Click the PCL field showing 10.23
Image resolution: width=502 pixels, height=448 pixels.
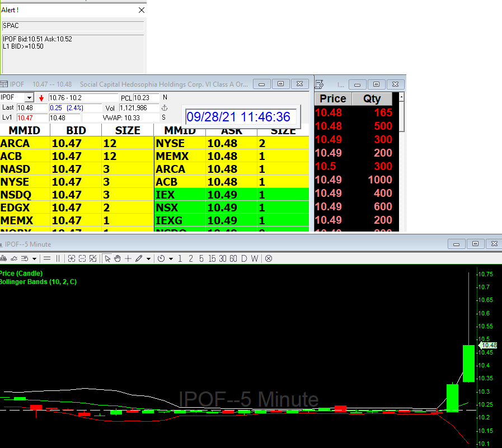click(x=146, y=98)
